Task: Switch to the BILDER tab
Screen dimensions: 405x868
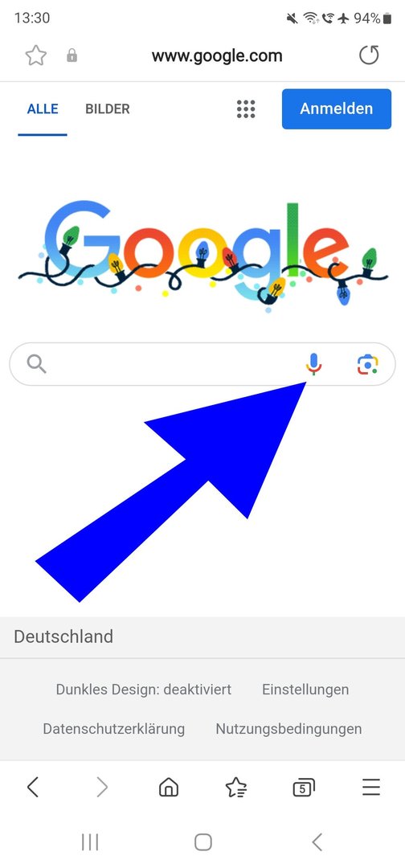Action: (x=108, y=109)
